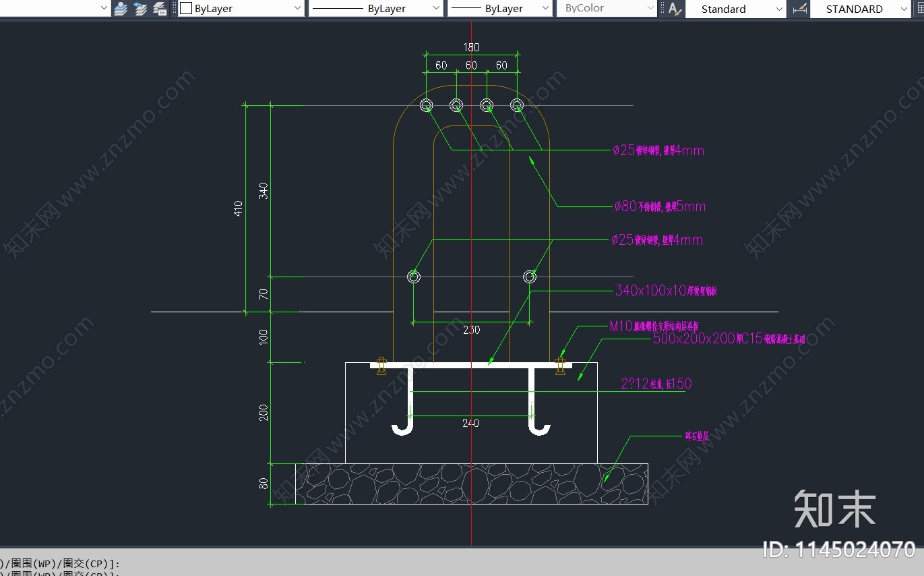Screen dimensions: 924x576
Task: Open the ByLayer linetype dropdown
Action: (x=375, y=9)
